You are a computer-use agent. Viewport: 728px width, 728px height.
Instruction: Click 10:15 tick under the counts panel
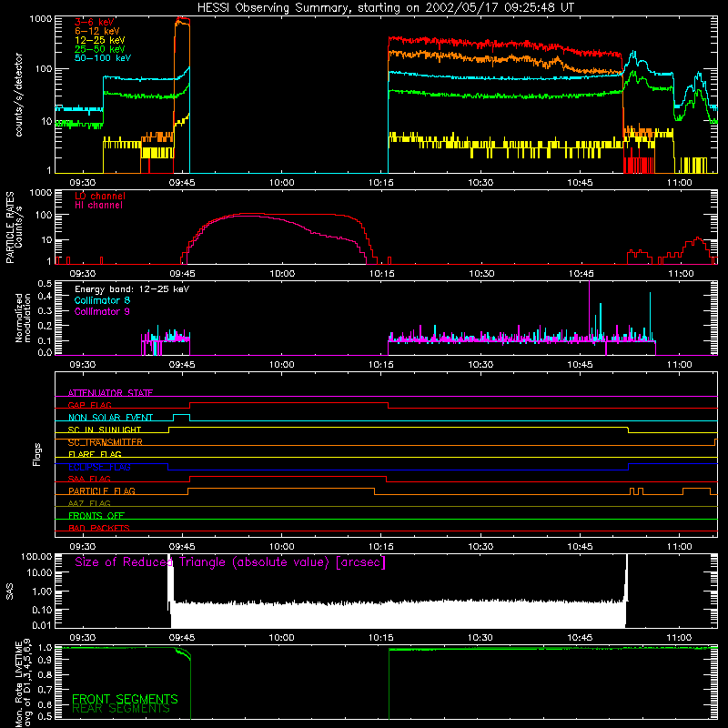pyautogui.click(x=381, y=183)
